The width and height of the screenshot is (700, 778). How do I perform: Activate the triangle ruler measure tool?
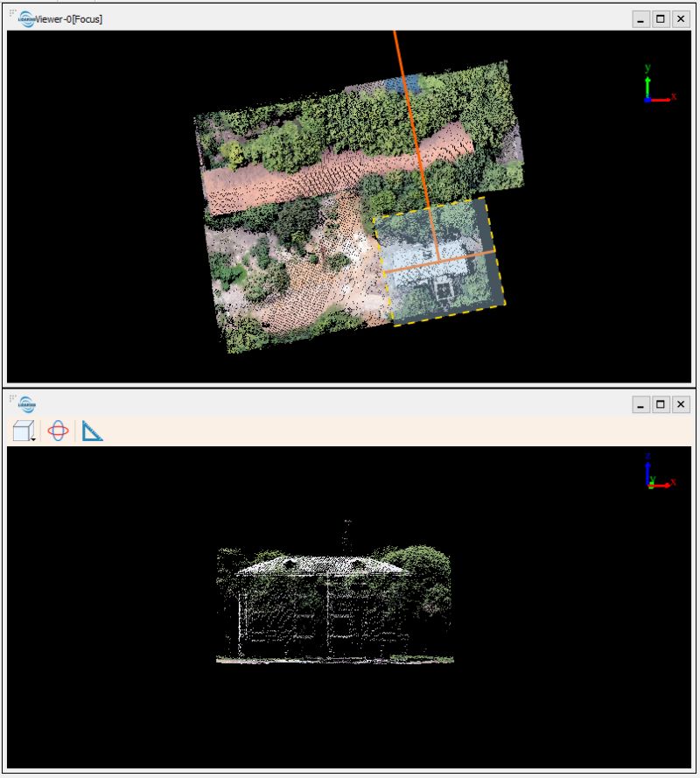92,431
